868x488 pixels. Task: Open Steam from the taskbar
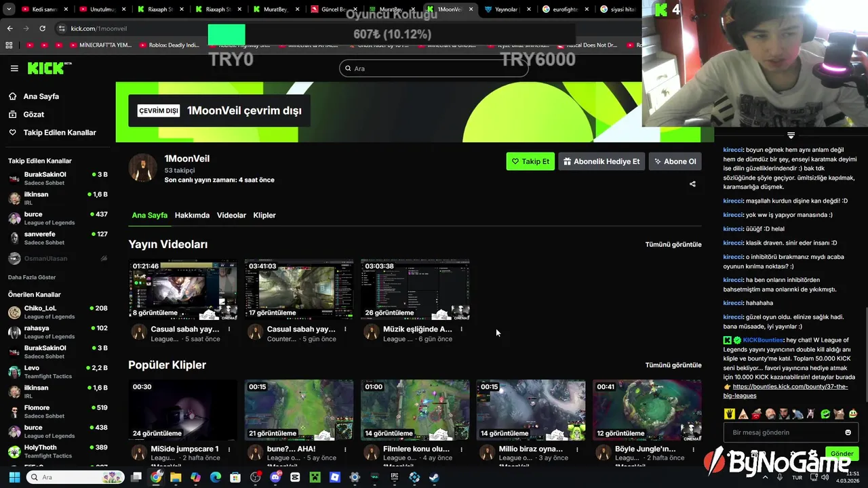[x=434, y=477]
